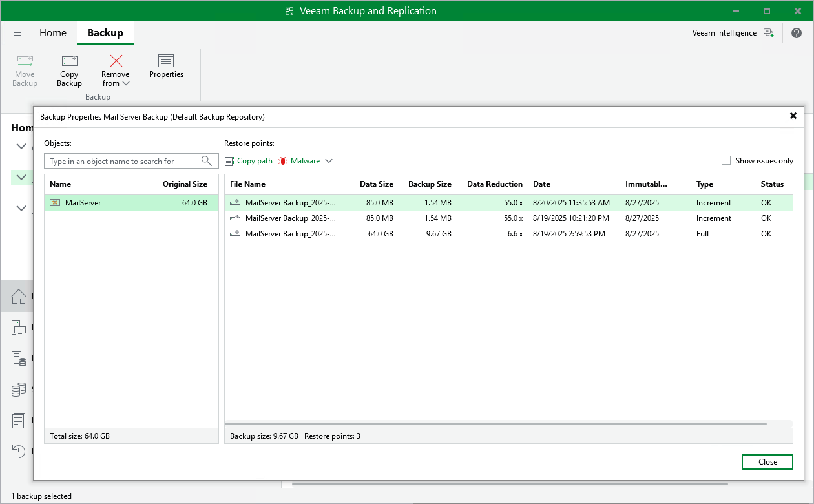Open the Home view in navigation pane
The width and height of the screenshot is (814, 504).
(x=17, y=297)
